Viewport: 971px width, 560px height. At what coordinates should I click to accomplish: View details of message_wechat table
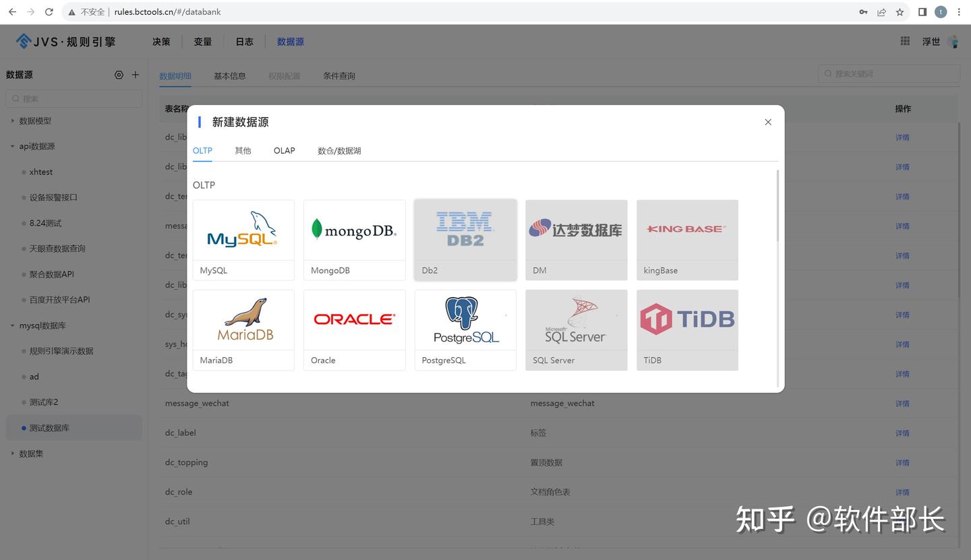tap(902, 403)
